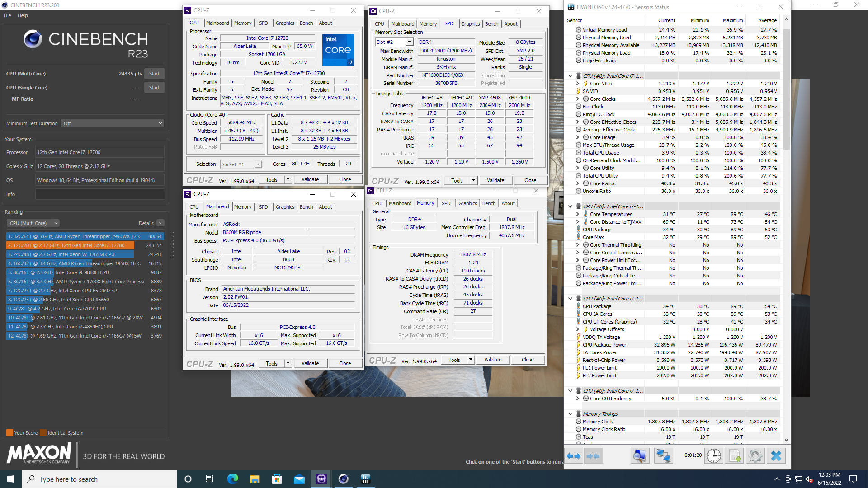Click Intel Core i7 logo in CPU-Z
The height and width of the screenshot is (488, 868).
338,50
